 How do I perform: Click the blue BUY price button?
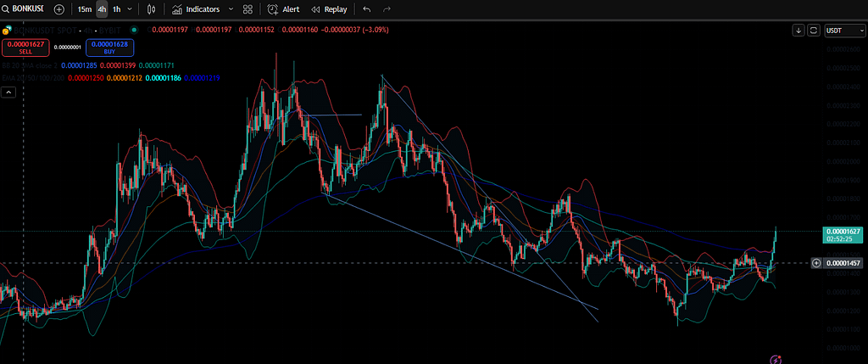click(108, 48)
